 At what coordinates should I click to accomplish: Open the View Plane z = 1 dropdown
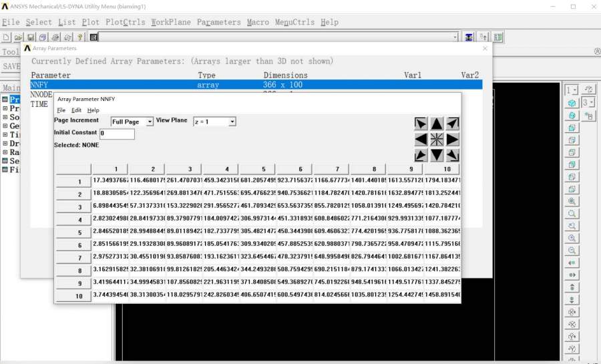pos(232,122)
